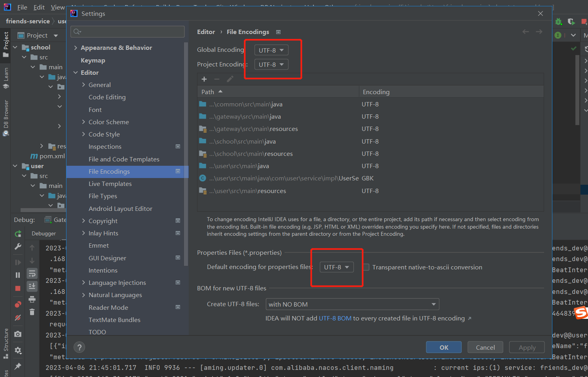Open debugger settings gear icon

(x=18, y=349)
